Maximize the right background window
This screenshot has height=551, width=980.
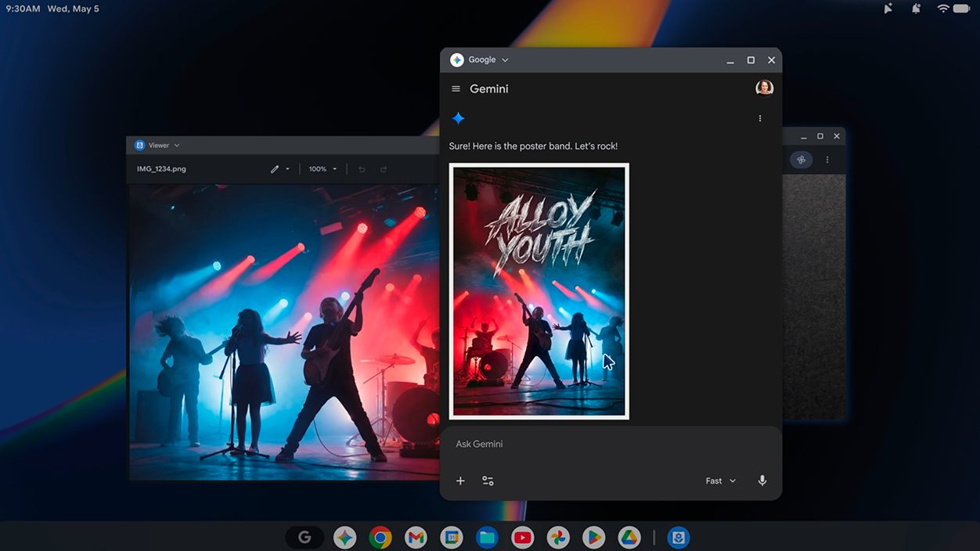click(x=820, y=136)
